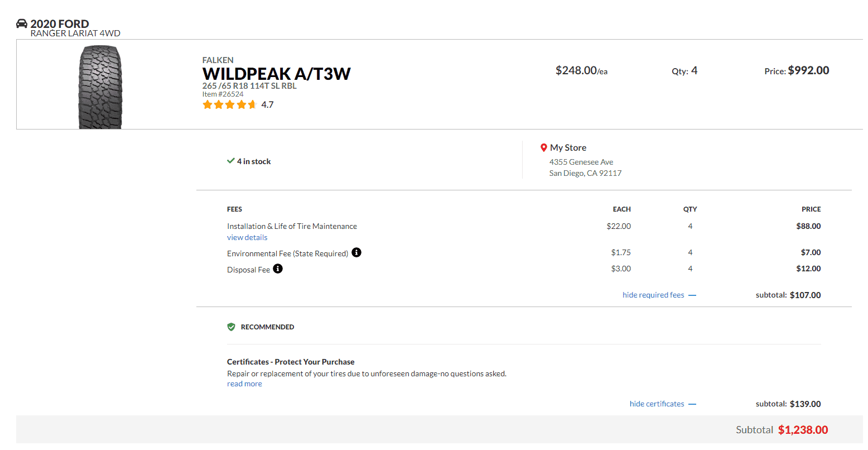Click the WILDPEAK A/T3W product title
868x450 pixels.
click(x=277, y=74)
